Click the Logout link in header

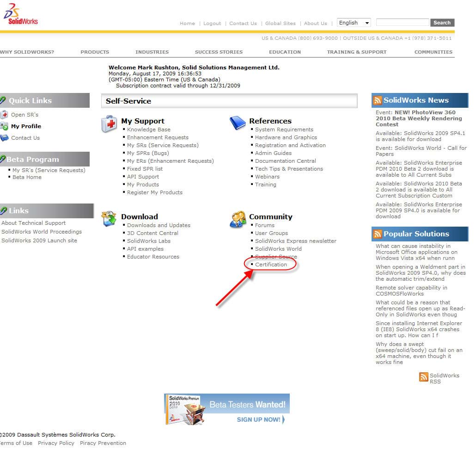[x=212, y=23]
